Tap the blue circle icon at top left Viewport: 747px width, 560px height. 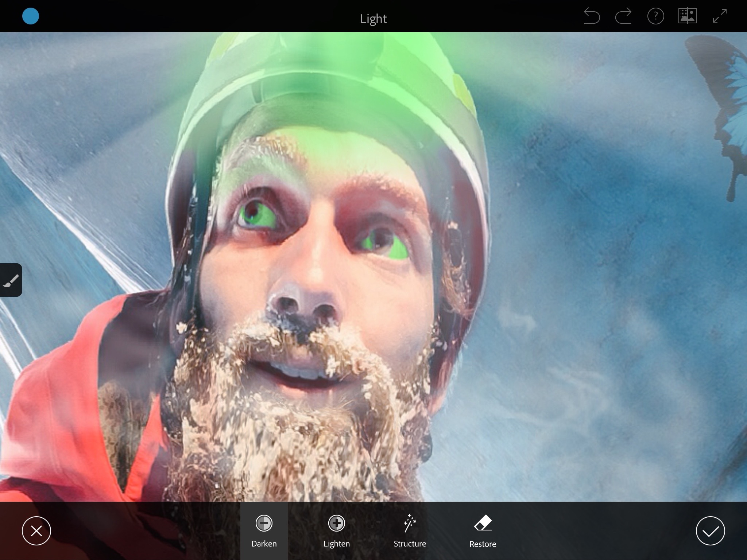(x=31, y=16)
